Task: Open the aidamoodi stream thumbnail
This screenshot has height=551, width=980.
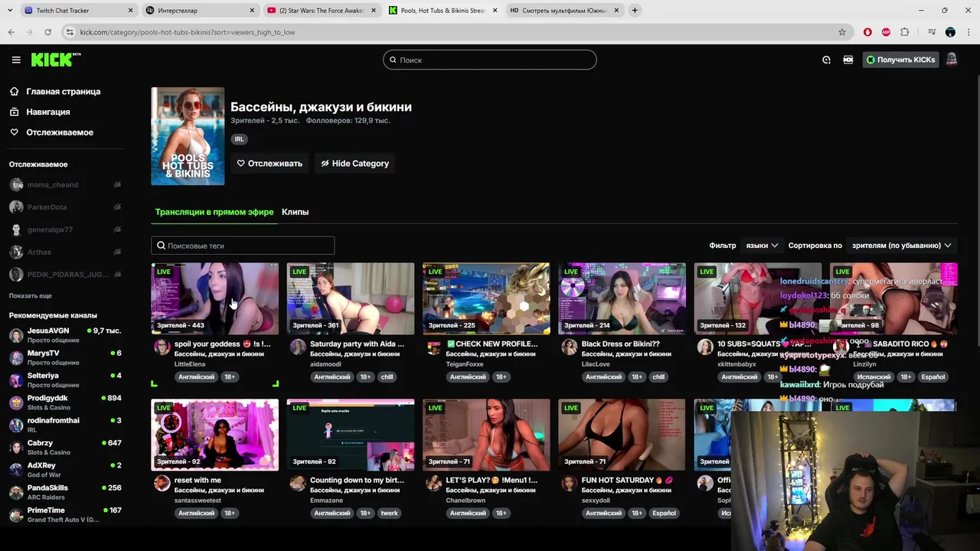Action: pos(351,298)
